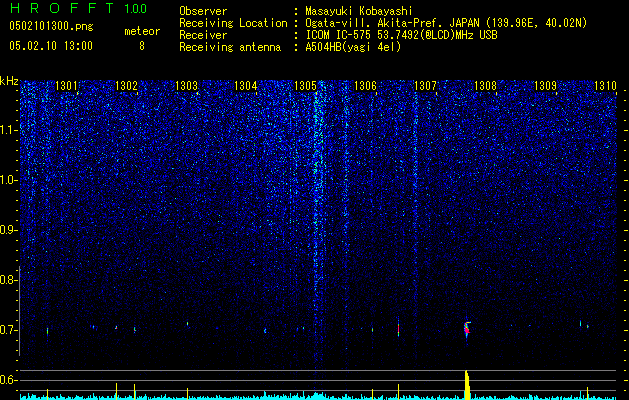Click the 1302 time marker
Screen dimensions: 629x400
pyautogui.click(x=126, y=85)
